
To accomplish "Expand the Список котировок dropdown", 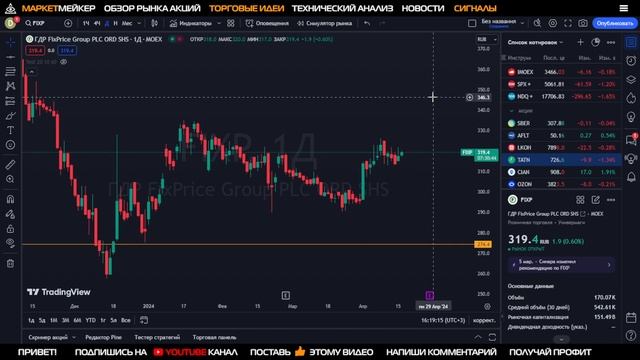I will pyautogui.click(x=535, y=42).
